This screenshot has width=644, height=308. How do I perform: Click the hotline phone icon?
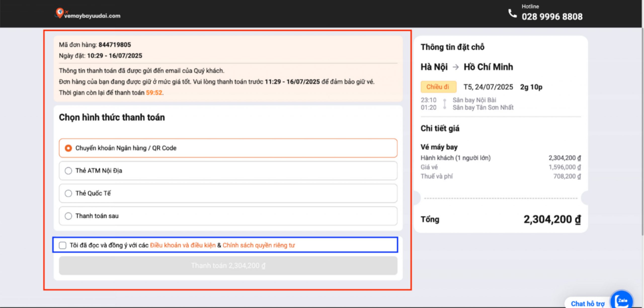pyautogui.click(x=512, y=13)
